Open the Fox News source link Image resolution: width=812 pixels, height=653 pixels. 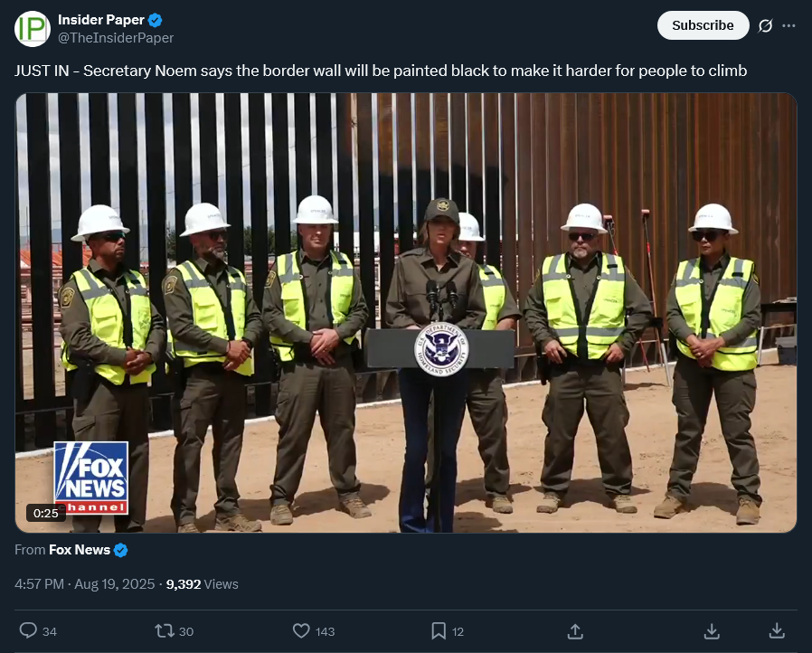click(x=80, y=550)
